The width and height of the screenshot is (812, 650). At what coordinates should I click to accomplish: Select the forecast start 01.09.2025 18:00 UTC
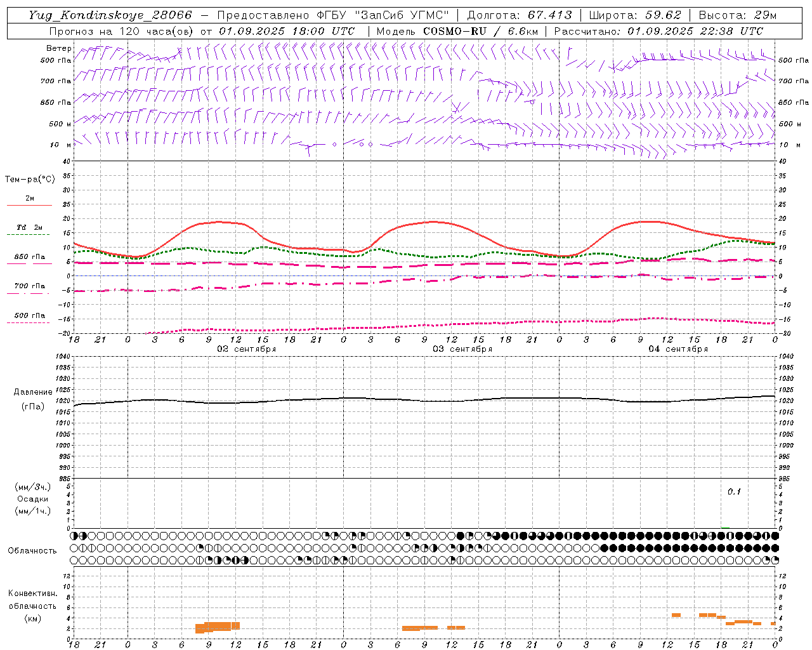287,31
